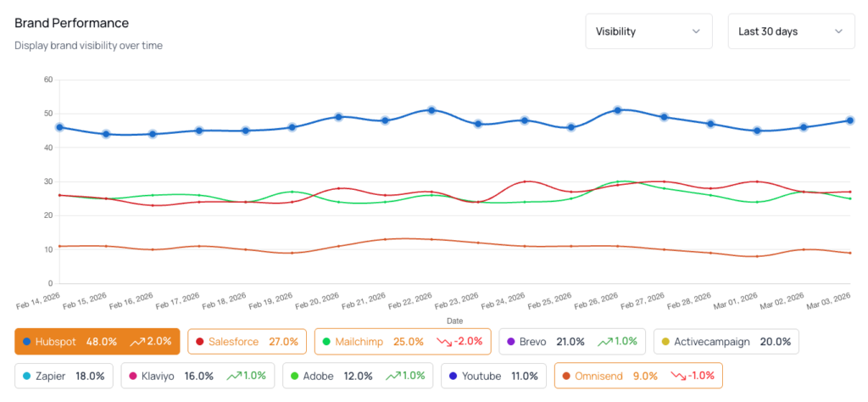868x402 pixels.
Task: Click the chevron icon in Last 30 days selector
Action: point(838,31)
